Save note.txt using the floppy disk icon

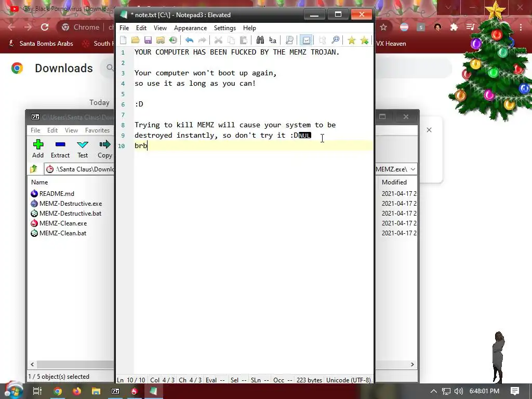pos(148,41)
